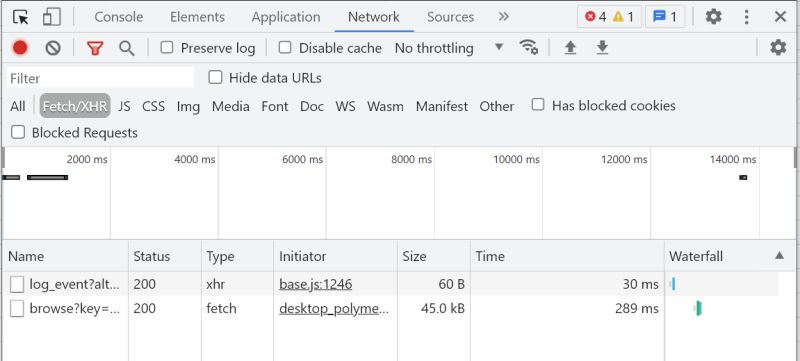Select the Fetch/XHR filter
The width and height of the screenshot is (800, 361).
(x=75, y=106)
